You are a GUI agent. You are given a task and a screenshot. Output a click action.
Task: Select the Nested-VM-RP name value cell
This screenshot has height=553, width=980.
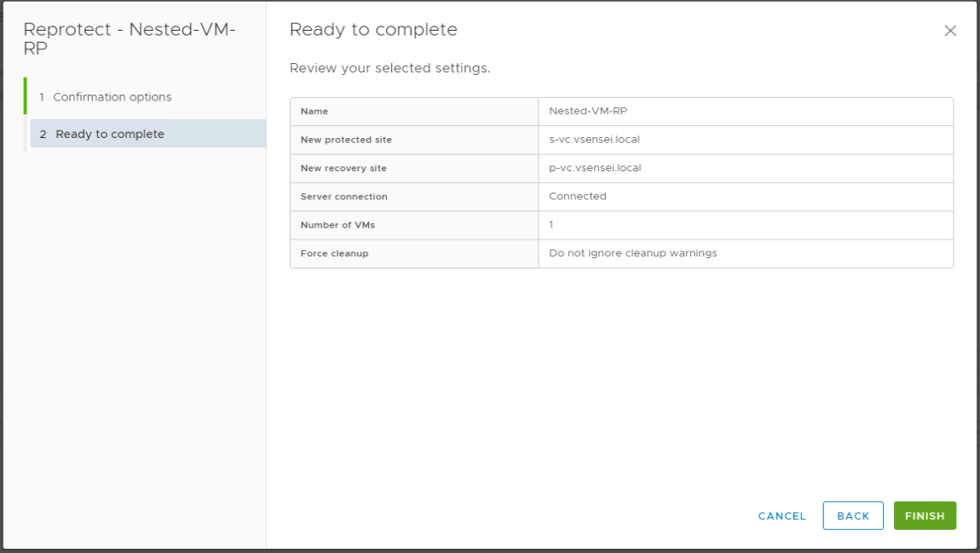coord(588,112)
